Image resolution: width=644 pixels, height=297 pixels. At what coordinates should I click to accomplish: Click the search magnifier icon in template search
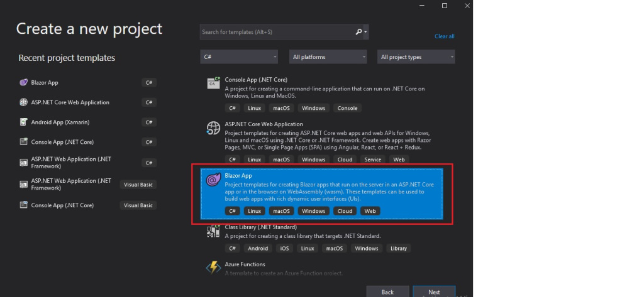[x=358, y=31]
